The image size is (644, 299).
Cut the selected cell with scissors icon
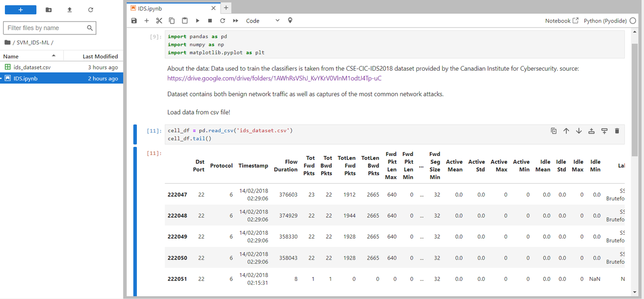click(x=159, y=21)
